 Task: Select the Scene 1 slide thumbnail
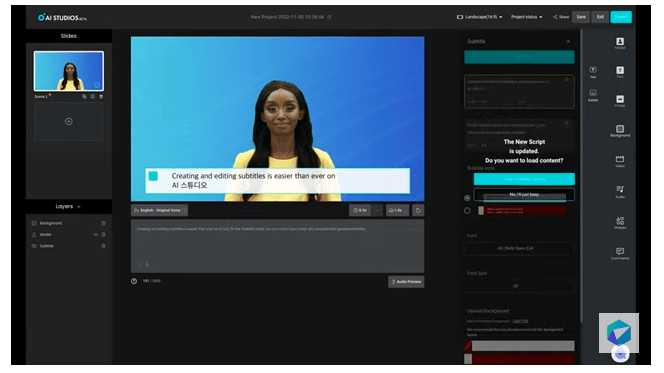69,71
